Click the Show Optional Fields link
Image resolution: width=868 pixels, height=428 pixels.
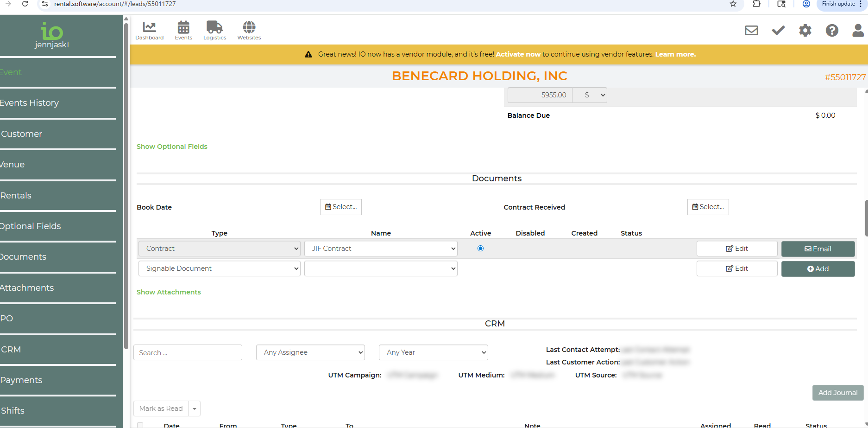(x=172, y=147)
